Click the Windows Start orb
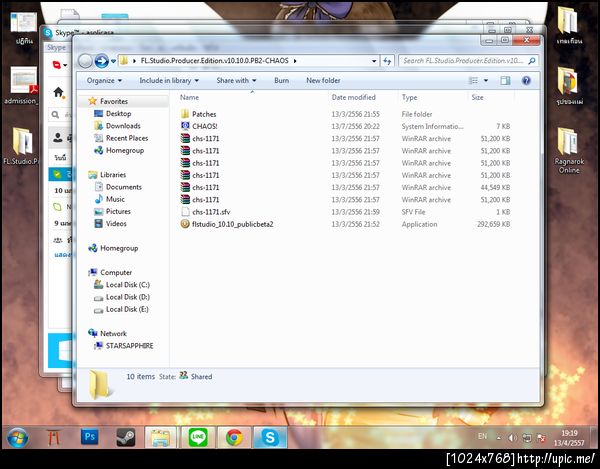The image size is (600, 469). pos(17,438)
